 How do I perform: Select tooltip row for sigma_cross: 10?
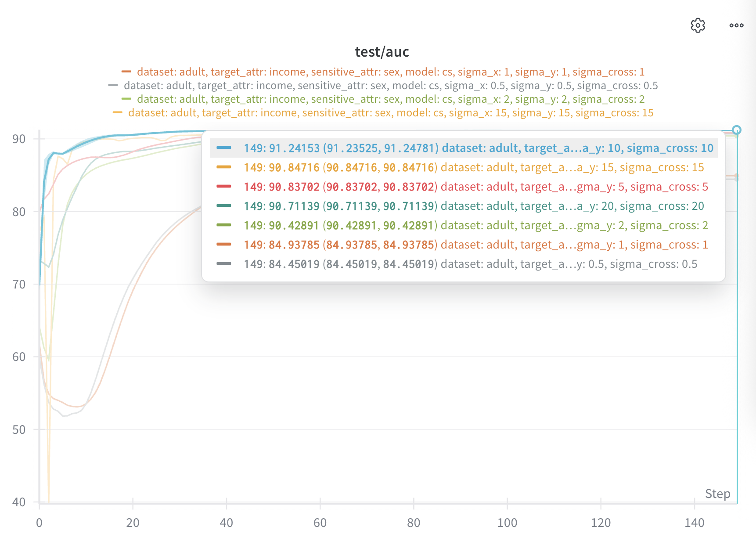(463, 148)
